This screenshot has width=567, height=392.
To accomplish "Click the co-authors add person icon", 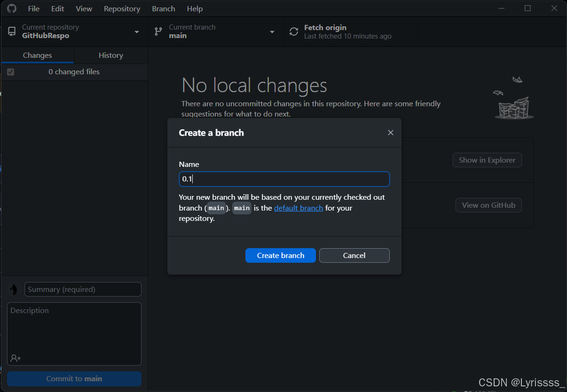I will (x=16, y=358).
